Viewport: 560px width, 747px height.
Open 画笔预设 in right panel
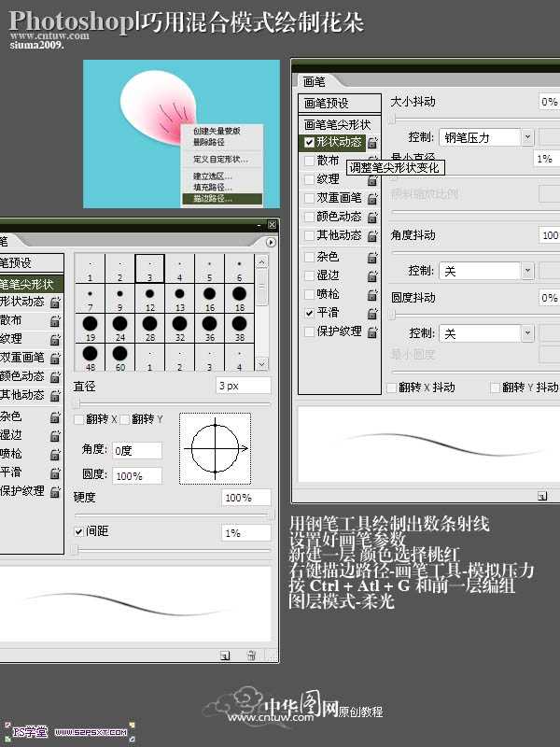coord(340,103)
